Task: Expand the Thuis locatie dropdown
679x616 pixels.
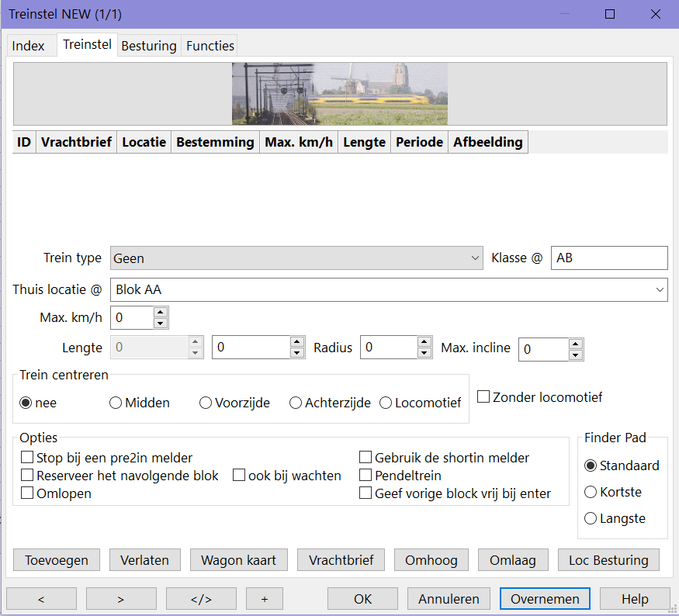Action: [x=388, y=289]
